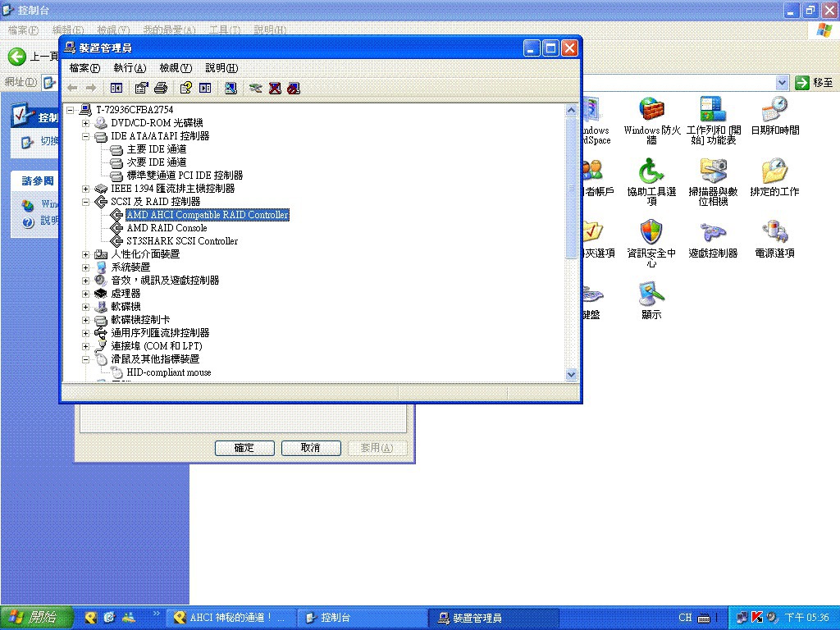840x630 pixels.
Task: Expand the 系統裝置 node
Action: coord(85,267)
